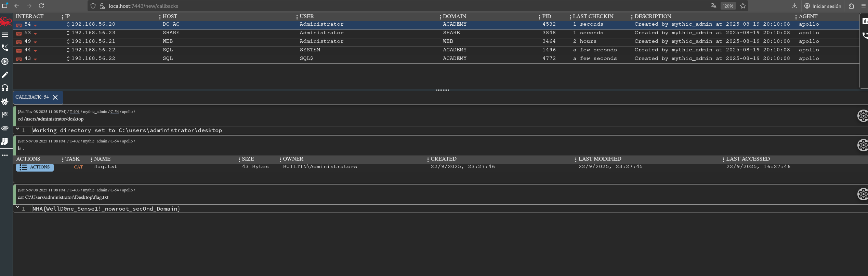Collapse the cat flag.txt output chevron
This screenshot has height=276, width=868.
(17, 208)
